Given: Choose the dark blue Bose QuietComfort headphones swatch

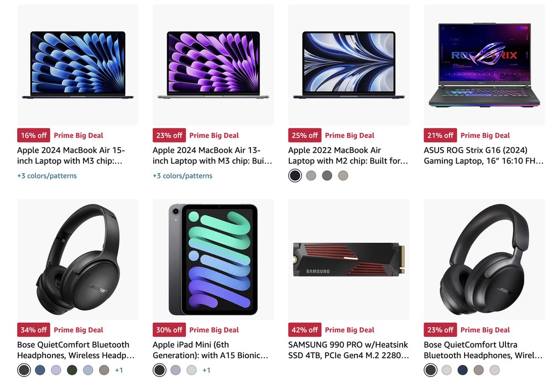Looking at the screenshot, I should (40, 370).
